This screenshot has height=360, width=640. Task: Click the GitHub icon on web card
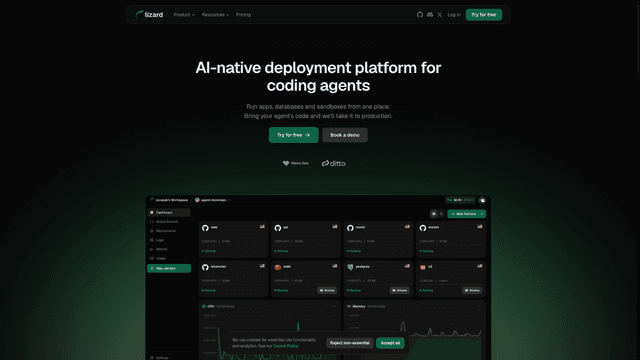pyautogui.click(x=205, y=228)
